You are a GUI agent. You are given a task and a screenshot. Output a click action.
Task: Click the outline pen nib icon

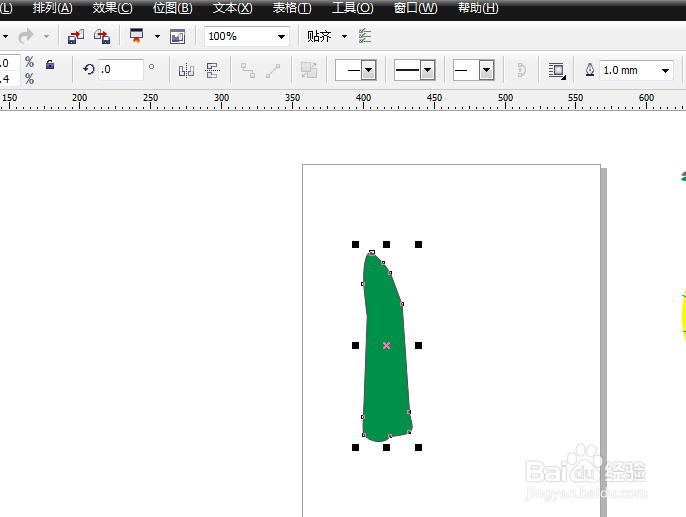point(590,70)
